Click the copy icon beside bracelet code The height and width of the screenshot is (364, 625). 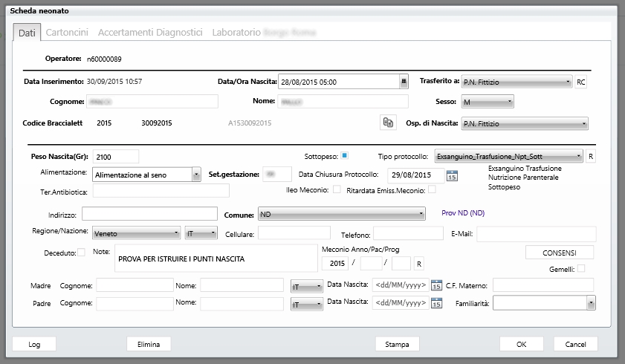pyautogui.click(x=387, y=123)
